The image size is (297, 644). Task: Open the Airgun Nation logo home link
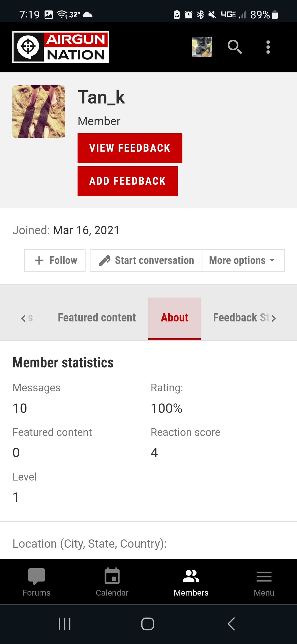click(61, 47)
